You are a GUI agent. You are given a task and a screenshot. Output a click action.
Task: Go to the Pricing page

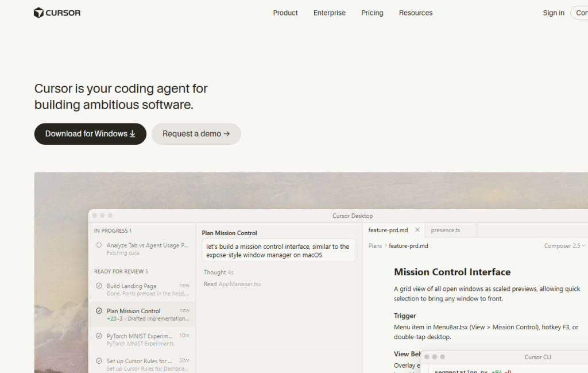point(372,13)
